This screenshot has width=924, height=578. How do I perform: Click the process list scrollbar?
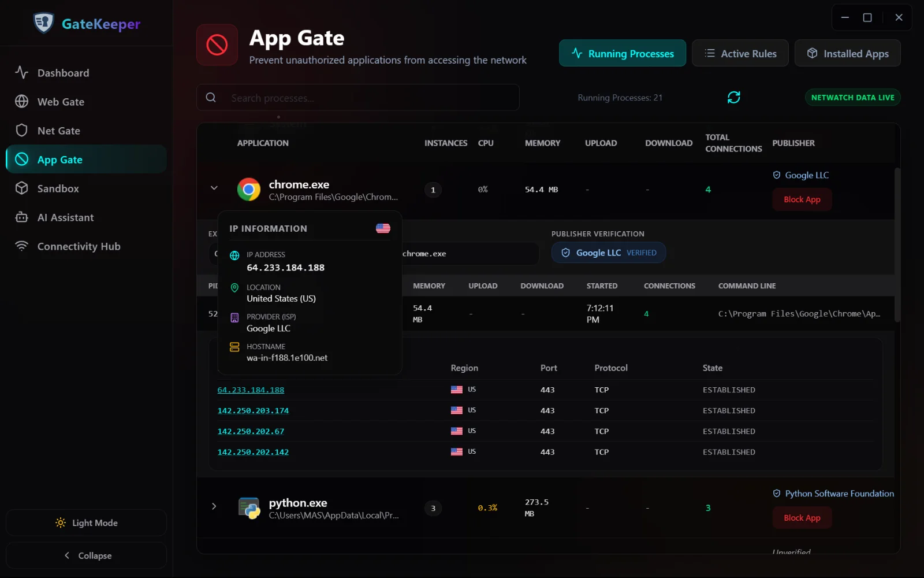(897, 244)
